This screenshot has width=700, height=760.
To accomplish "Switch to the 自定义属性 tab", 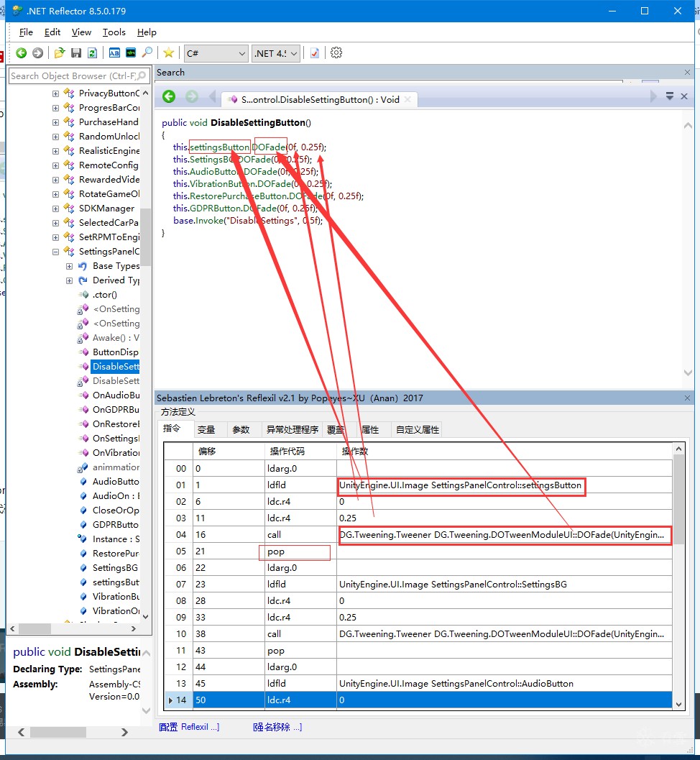I will coord(417,429).
